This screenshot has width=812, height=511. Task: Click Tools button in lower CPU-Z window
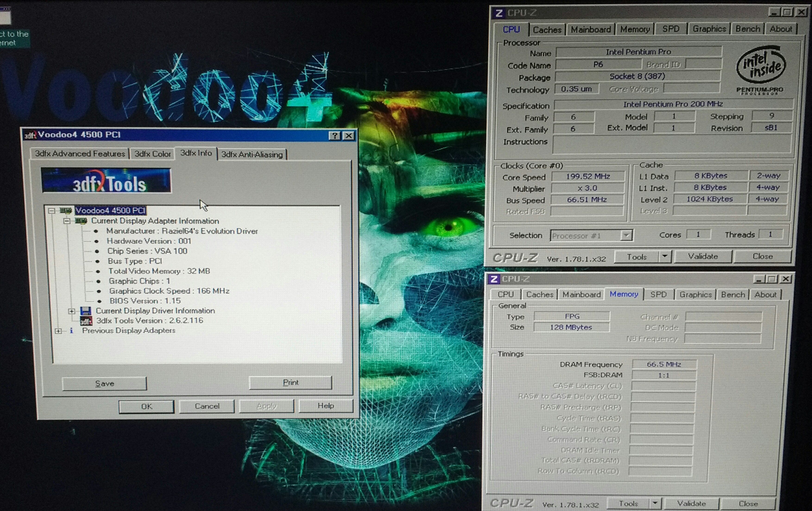pos(628,504)
